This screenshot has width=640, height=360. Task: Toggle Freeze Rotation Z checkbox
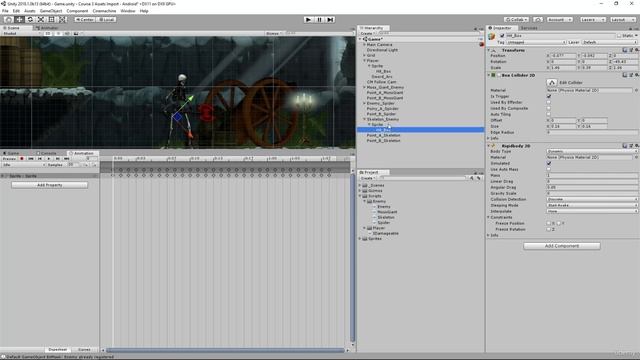point(549,229)
